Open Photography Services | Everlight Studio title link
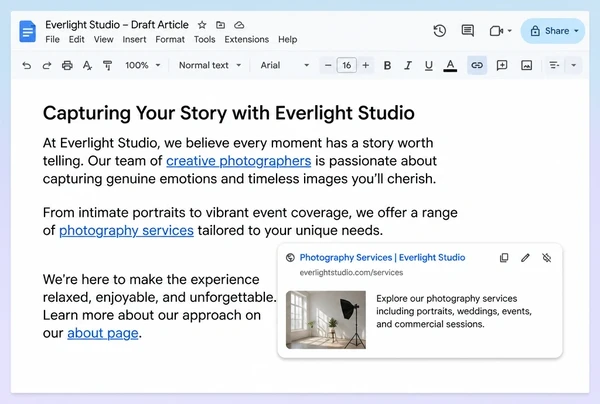 [x=382, y=258]
